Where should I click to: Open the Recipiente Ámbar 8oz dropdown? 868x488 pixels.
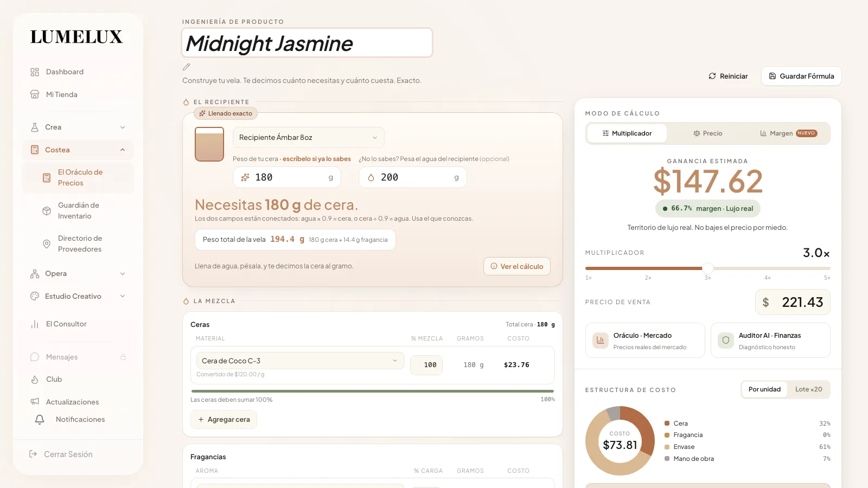308,138
